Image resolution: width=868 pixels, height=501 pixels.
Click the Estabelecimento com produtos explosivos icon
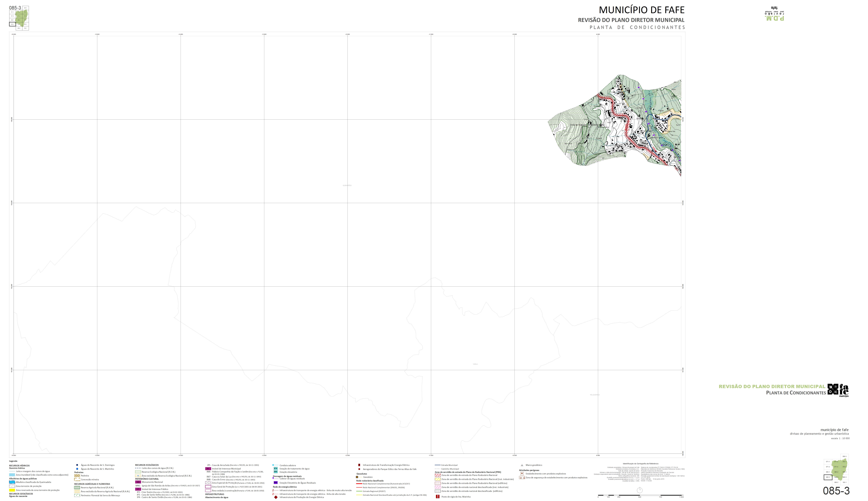[x=522, y=473]
